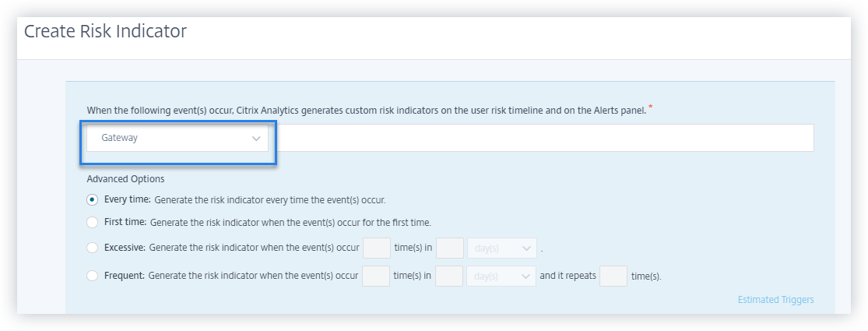
Task: Click the Frequent repeats count field
Action: click(613, 276)
